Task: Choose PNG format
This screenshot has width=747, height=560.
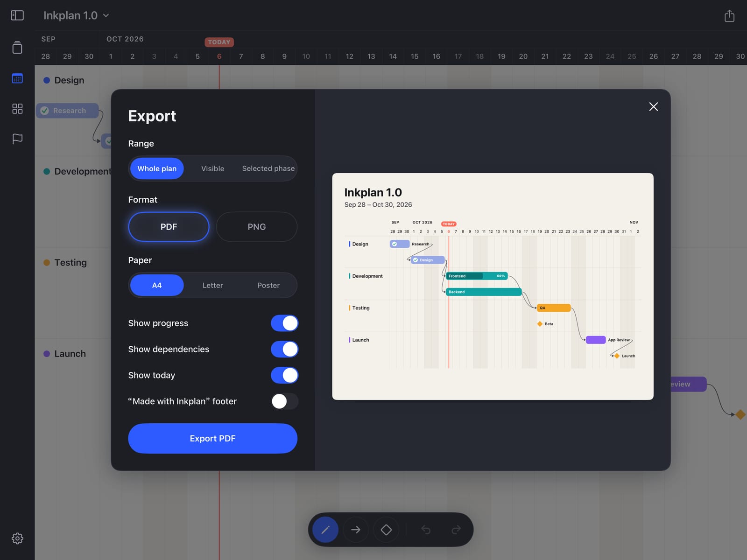Action: point(257,227)
